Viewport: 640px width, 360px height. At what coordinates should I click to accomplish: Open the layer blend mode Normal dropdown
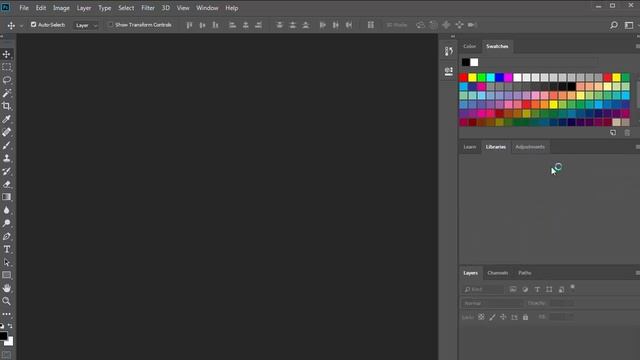492,303
